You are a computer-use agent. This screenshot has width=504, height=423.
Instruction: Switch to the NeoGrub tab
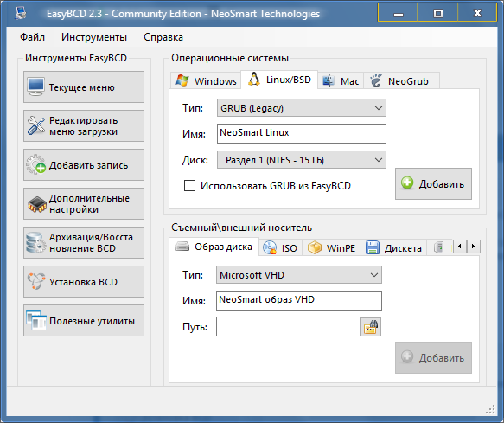401,80
